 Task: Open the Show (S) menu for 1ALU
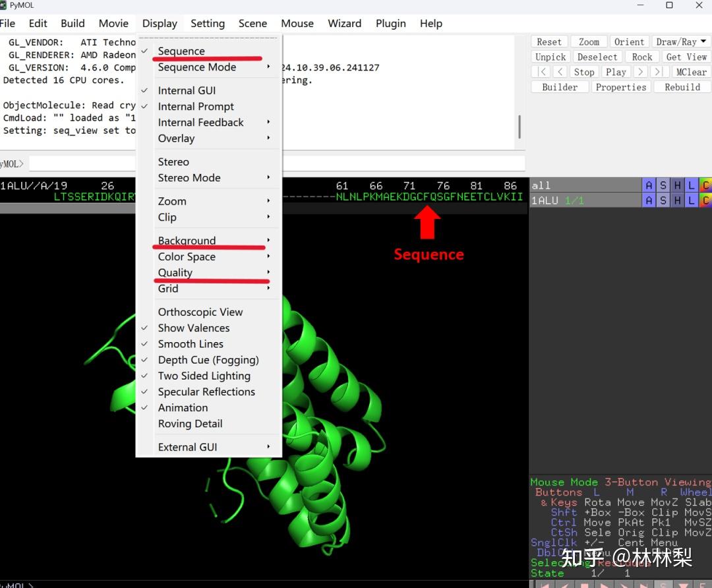tap(663, 200)
